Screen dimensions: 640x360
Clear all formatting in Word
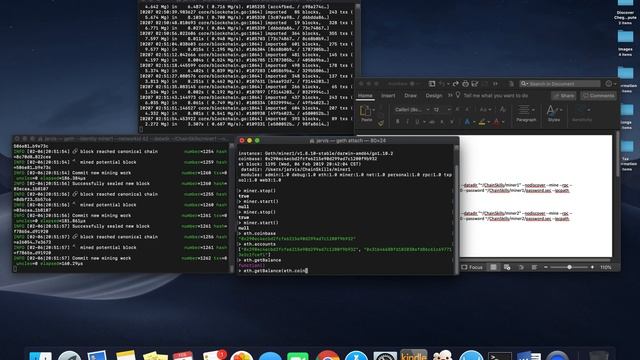503,109
